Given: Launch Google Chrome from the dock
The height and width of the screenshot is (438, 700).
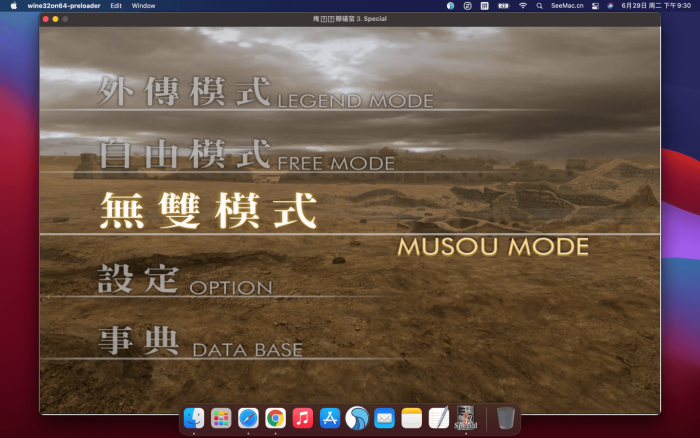Looking at the screenshot, I should click(275, 418).
